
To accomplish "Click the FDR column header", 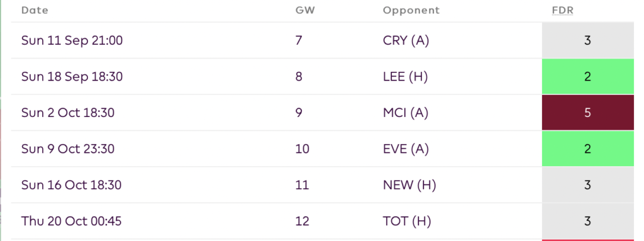I will coord(562,10).
